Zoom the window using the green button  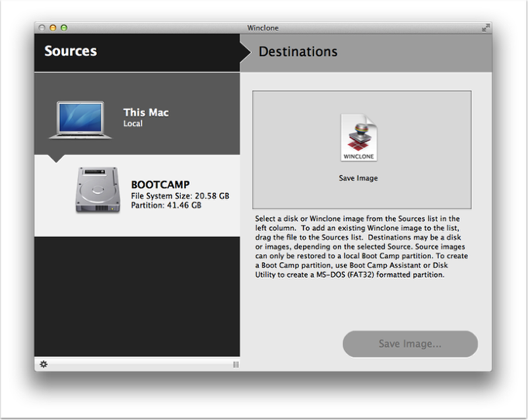[64, 28]
